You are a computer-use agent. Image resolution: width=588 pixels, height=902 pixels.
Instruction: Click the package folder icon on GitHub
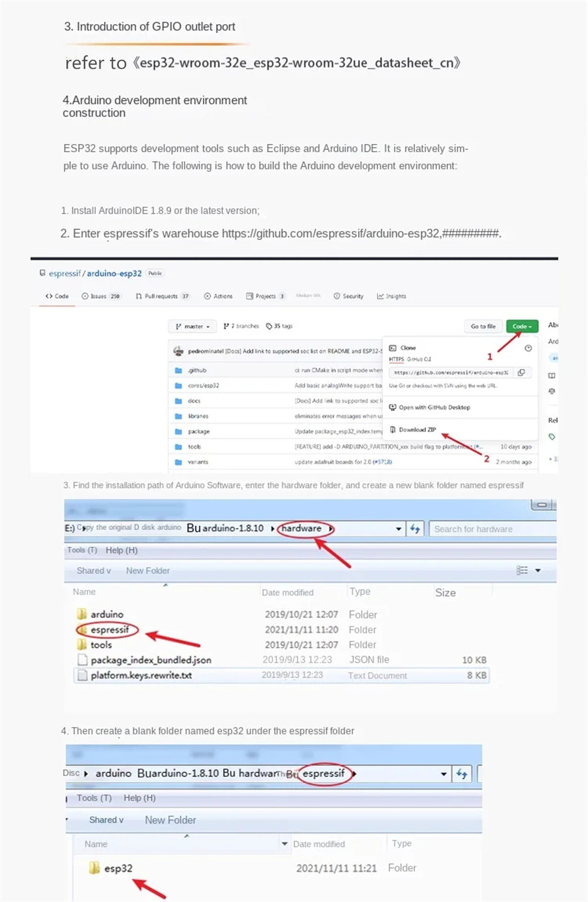coord(178,432)
